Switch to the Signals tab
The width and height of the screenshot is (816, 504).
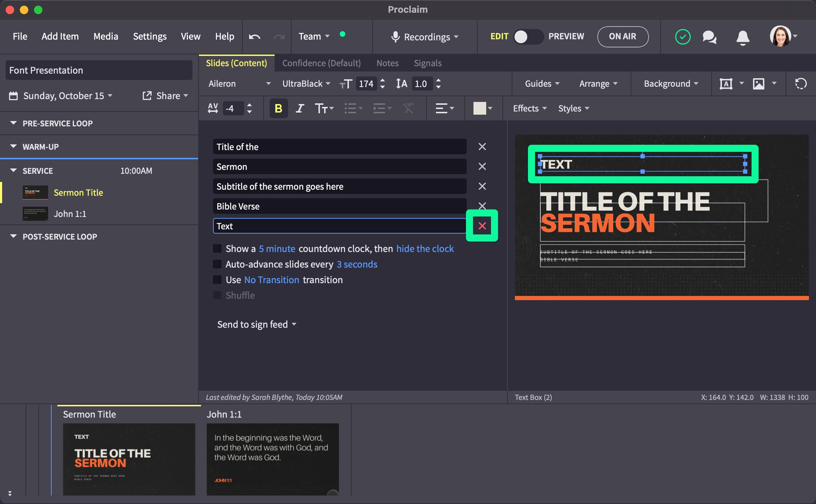coord(427,63)
